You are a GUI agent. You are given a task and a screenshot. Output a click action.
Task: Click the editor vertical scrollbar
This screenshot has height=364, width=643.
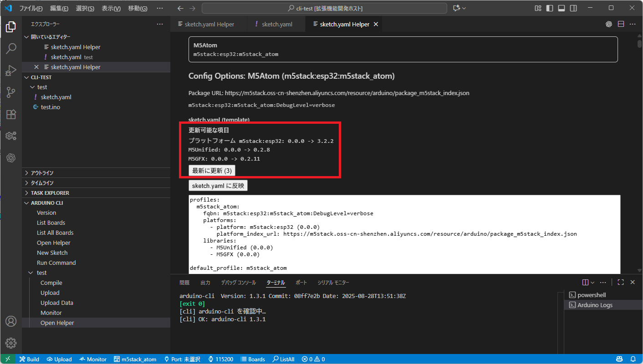tap(639, 44)
